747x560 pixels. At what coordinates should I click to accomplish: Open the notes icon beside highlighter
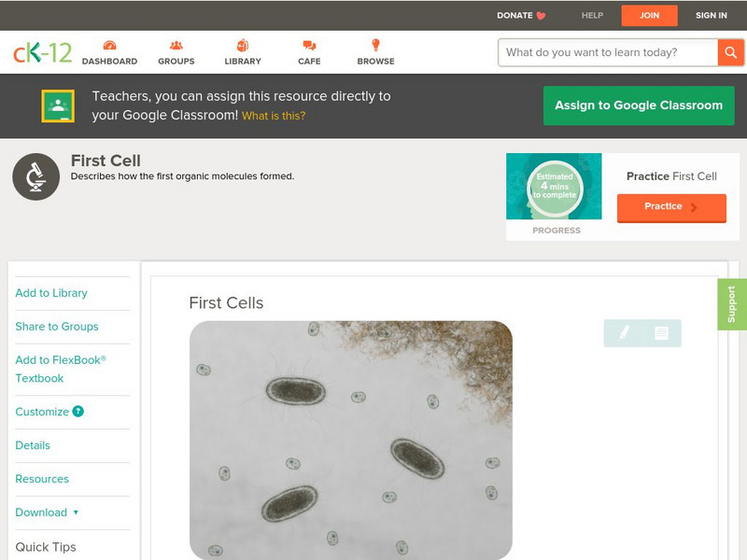(661, 333)
